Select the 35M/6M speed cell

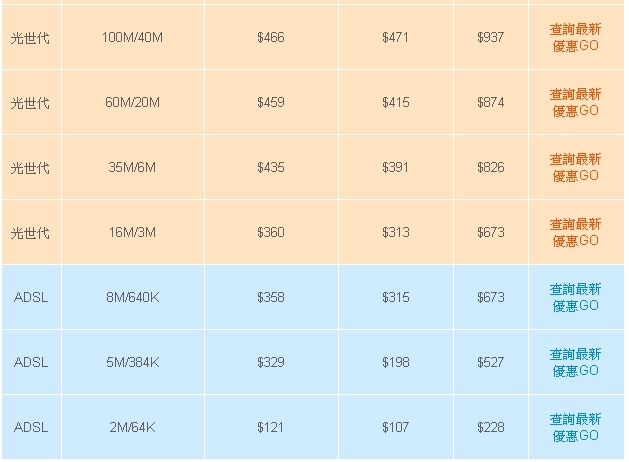coord(133,167)
